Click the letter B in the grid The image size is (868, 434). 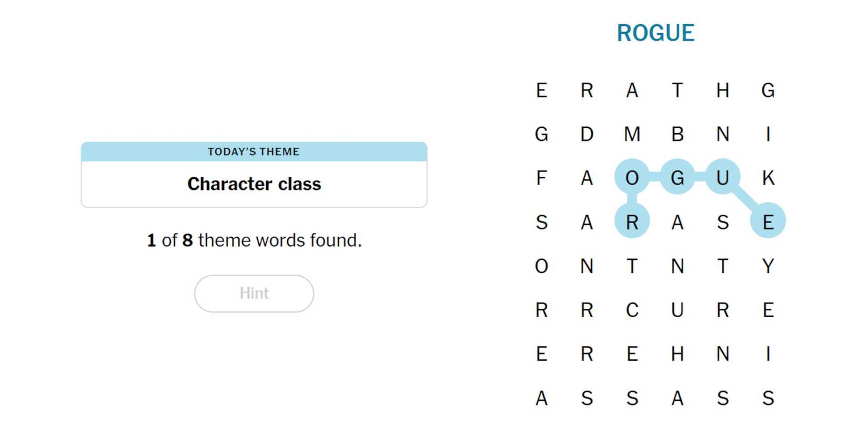(677, 134)
